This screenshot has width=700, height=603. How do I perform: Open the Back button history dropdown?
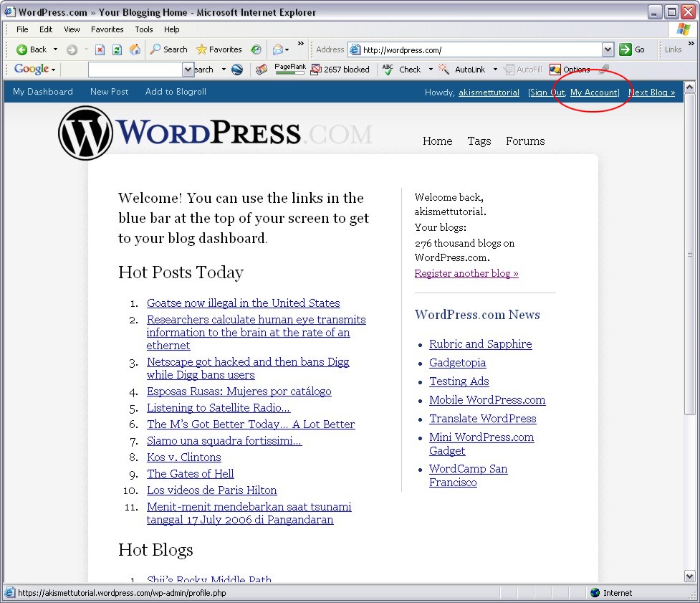(55, 49)
